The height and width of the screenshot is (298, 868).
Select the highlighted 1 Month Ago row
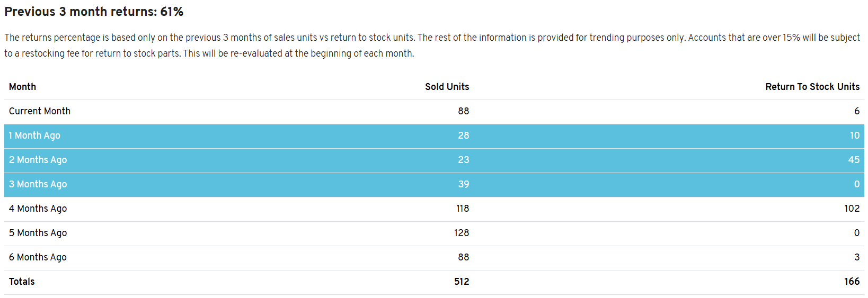tap(34, 136)
